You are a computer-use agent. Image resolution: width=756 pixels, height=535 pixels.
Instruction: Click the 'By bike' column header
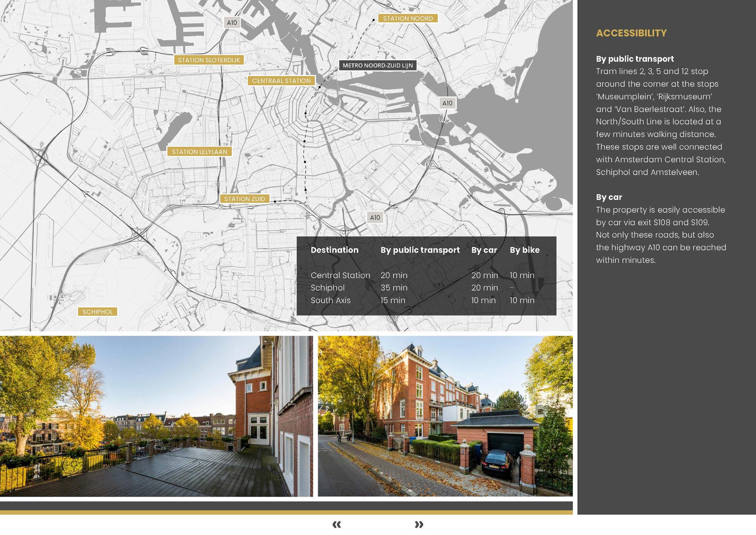[525, 250]
